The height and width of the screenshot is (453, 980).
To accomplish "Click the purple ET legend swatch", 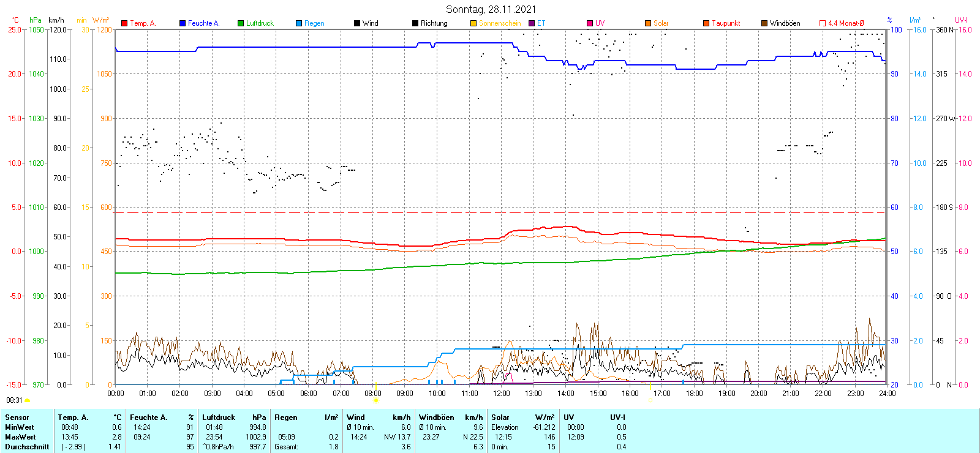I will tap(532, 23).
